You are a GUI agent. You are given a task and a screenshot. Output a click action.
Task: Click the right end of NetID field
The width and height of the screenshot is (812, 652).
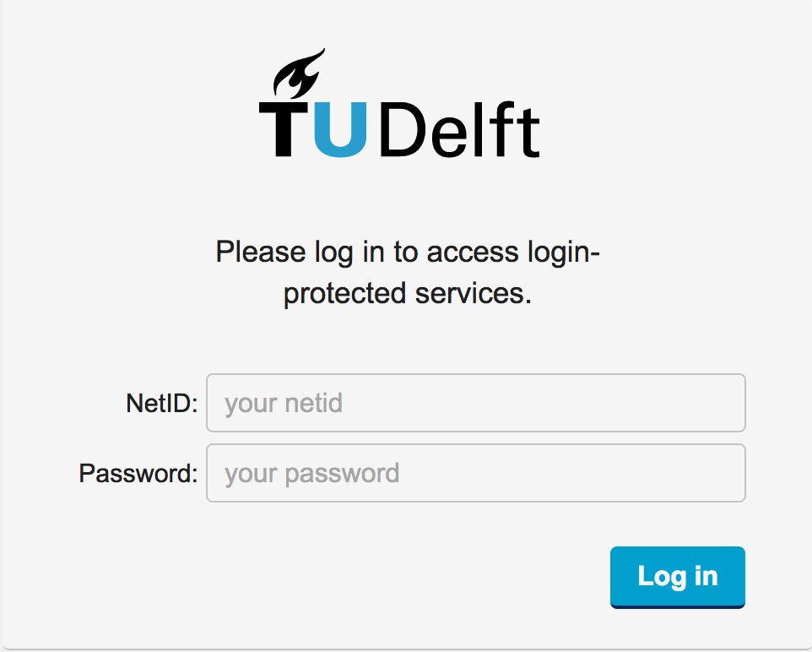[726, 403]
